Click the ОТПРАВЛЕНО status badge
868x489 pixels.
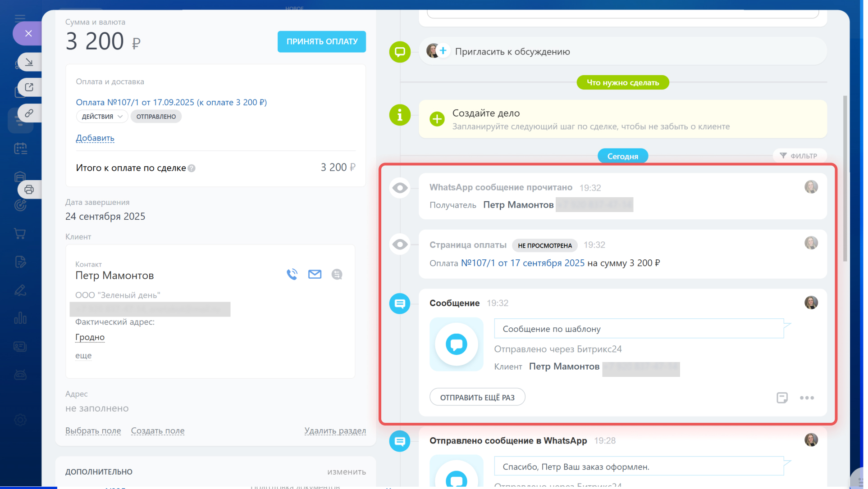point(156,117)
